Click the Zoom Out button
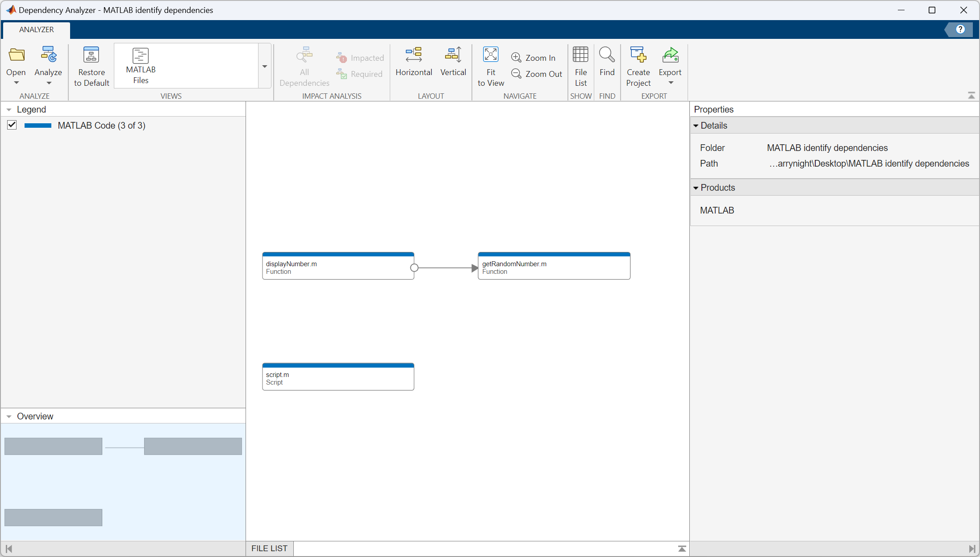Screen dimensions: 980x557 pyautogui.click(x=537, y=74)
